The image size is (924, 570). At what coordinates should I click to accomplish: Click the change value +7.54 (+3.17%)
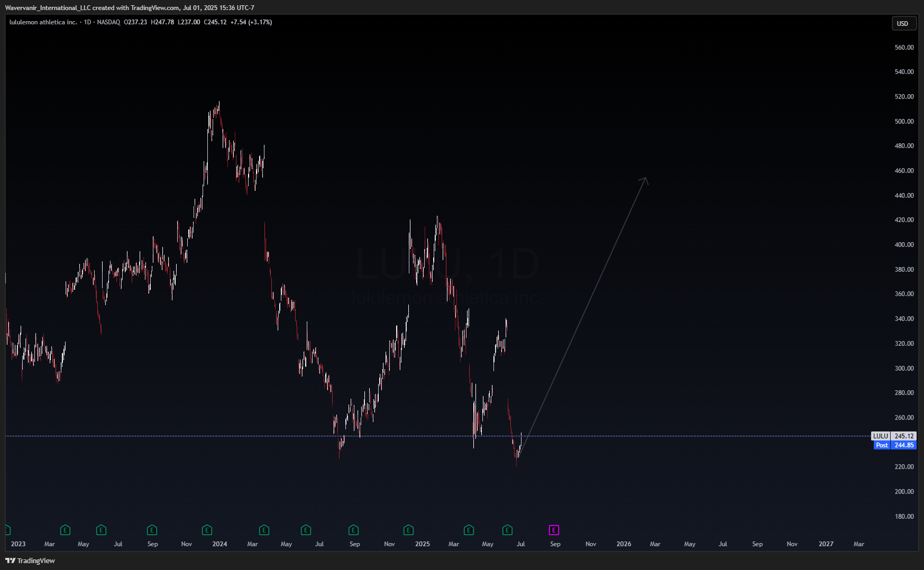(251, 22)
